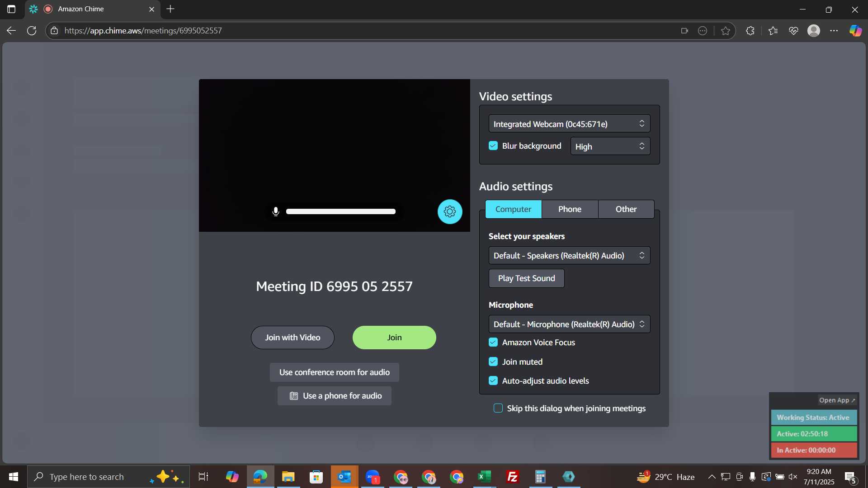Image resolution: width=868 pixels, height=488 pixels.
Task: Show hidden system tray icons
Action: [712, 477]
